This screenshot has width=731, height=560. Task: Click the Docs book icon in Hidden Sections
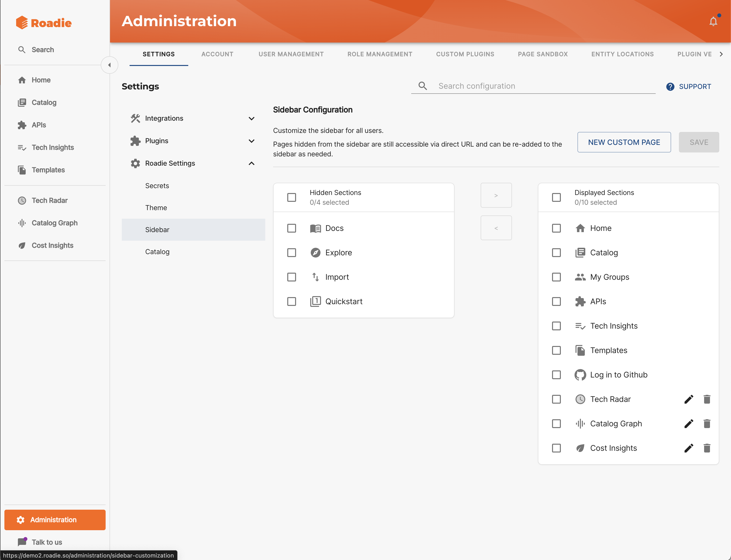click(x=315, y=228)
